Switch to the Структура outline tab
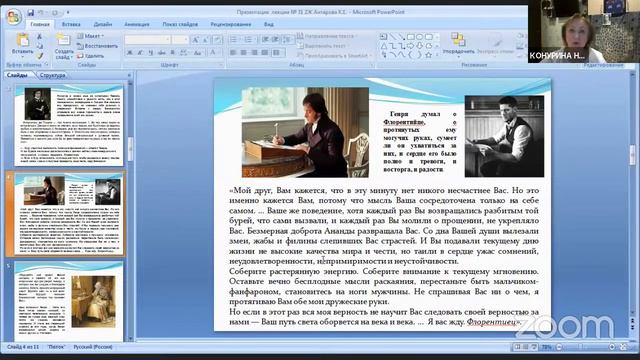This screenshot has width=640, height=360. (x=53, y=76)
